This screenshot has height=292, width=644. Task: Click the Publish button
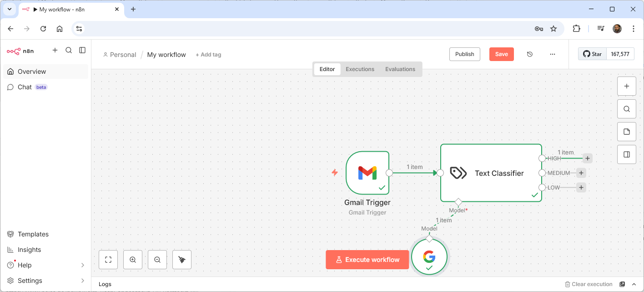pos(464,54)
